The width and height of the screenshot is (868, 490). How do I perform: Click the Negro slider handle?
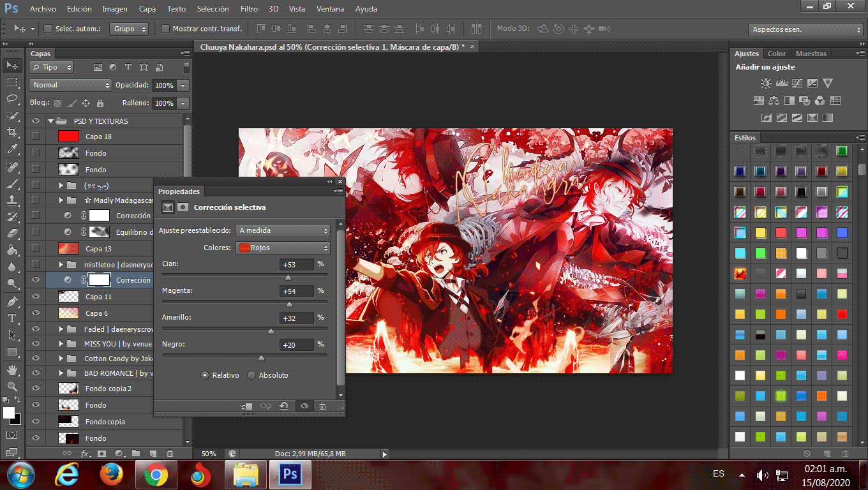(x=261, y=358)
